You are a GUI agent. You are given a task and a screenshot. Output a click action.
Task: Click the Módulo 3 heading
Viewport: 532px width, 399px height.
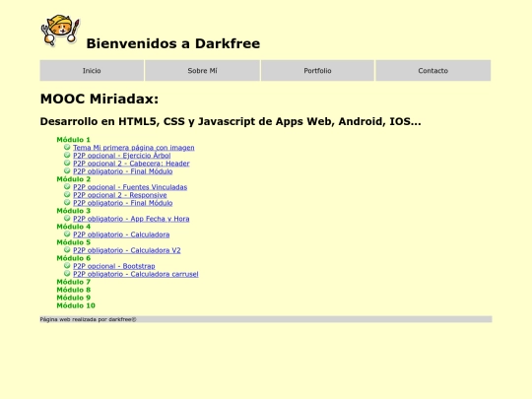coord(74,211)
